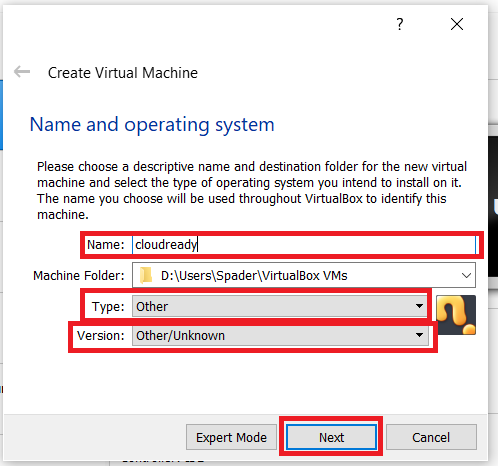Screen dimensions: 498x466
Task: Click the Name label
Action: pos(106,245)
